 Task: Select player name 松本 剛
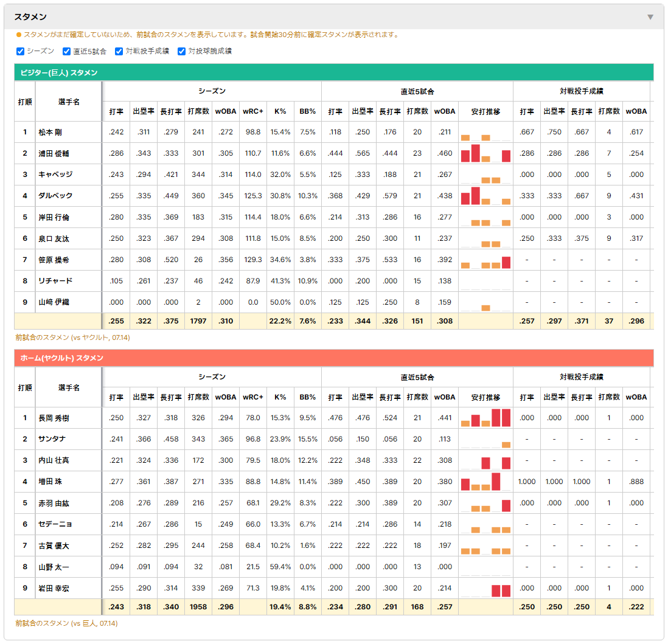coord(50,133)
